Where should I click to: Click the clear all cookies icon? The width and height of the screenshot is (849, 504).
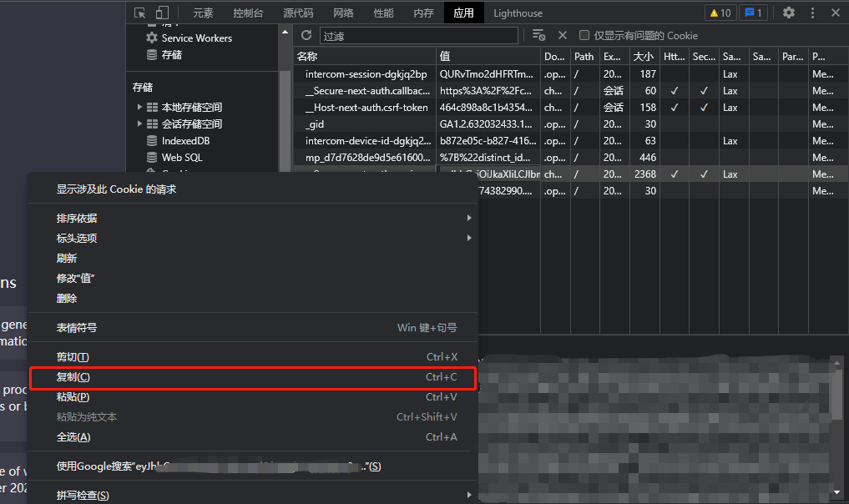click(x=538, y=35)
